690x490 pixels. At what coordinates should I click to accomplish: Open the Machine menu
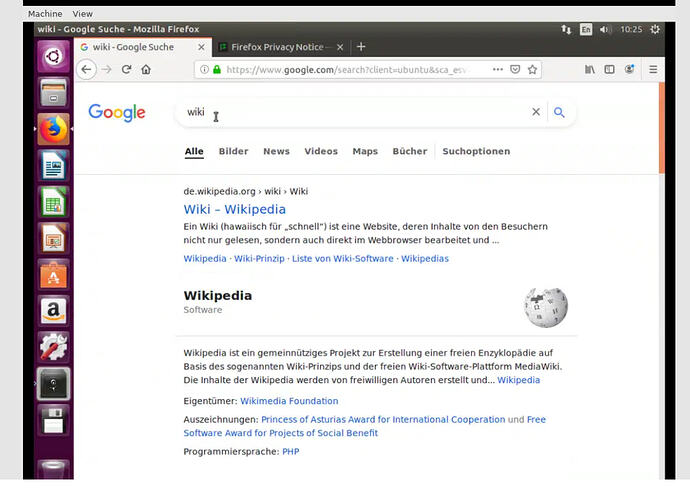click(x=45, y=14)
